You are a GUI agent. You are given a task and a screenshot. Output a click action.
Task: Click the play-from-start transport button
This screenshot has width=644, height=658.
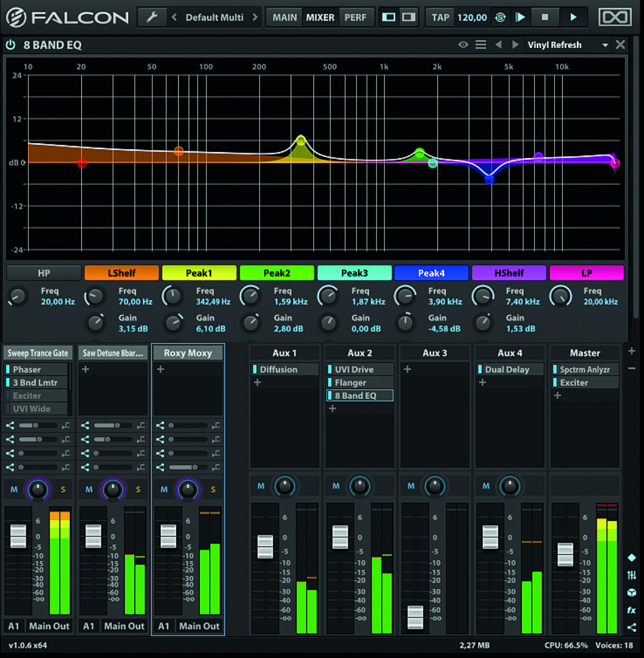click(521, 17)
